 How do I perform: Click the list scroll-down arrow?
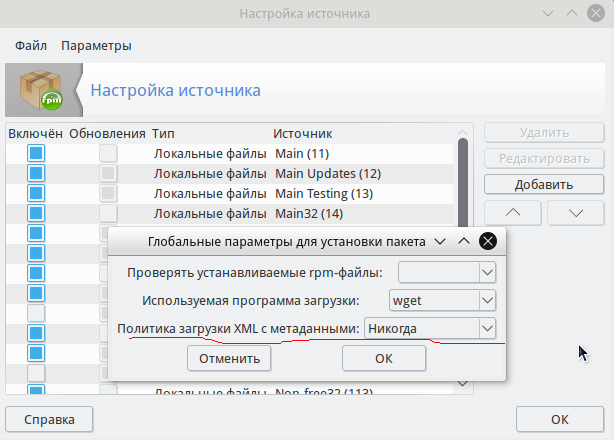click(463, 384)
